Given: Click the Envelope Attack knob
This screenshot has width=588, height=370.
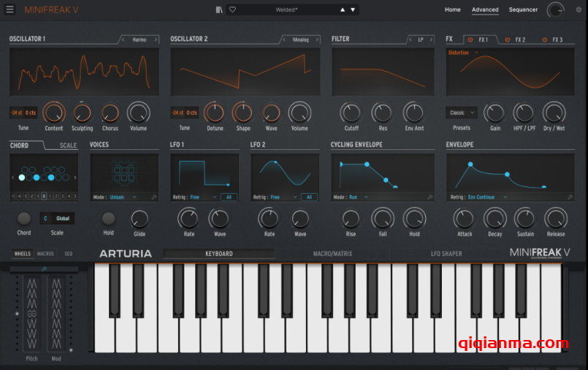Looking at the screenshot, I should pos(465,219).
